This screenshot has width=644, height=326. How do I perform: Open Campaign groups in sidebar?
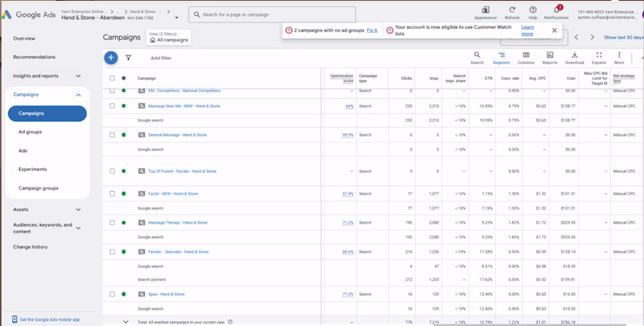tap(39, 188)
